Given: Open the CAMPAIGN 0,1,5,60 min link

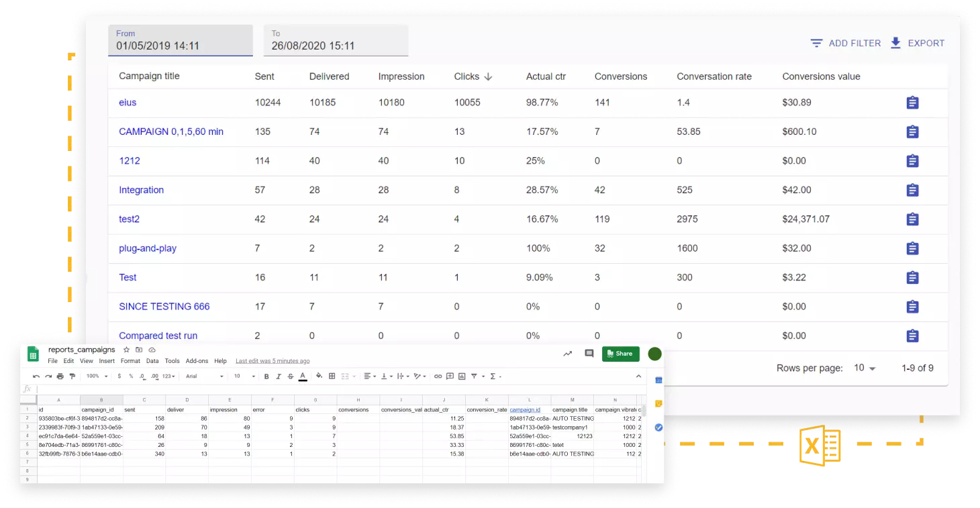Looking at the screenshot, I should pyautogui.click(x=171, y=132).
